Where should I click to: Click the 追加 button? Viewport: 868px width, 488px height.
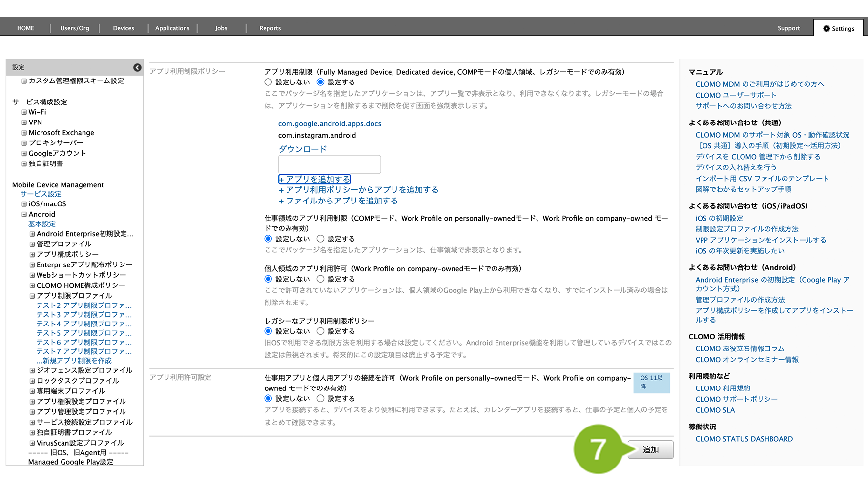[x=650, y=449]
